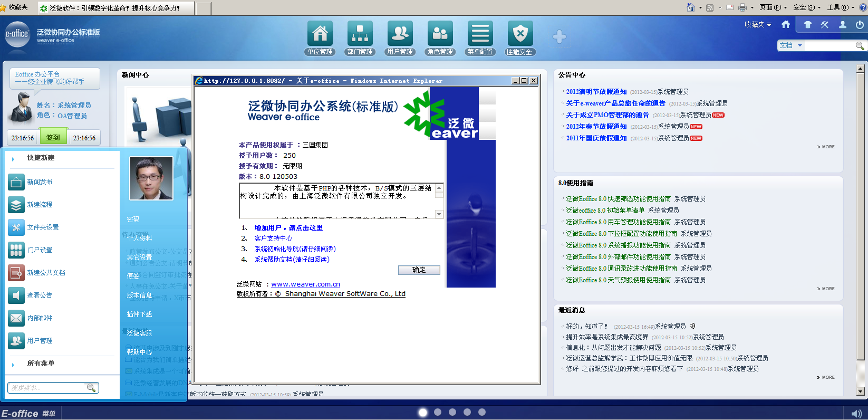
Task: Click MORE under 公告中心 panel
Action: click(x=826, y=147)
